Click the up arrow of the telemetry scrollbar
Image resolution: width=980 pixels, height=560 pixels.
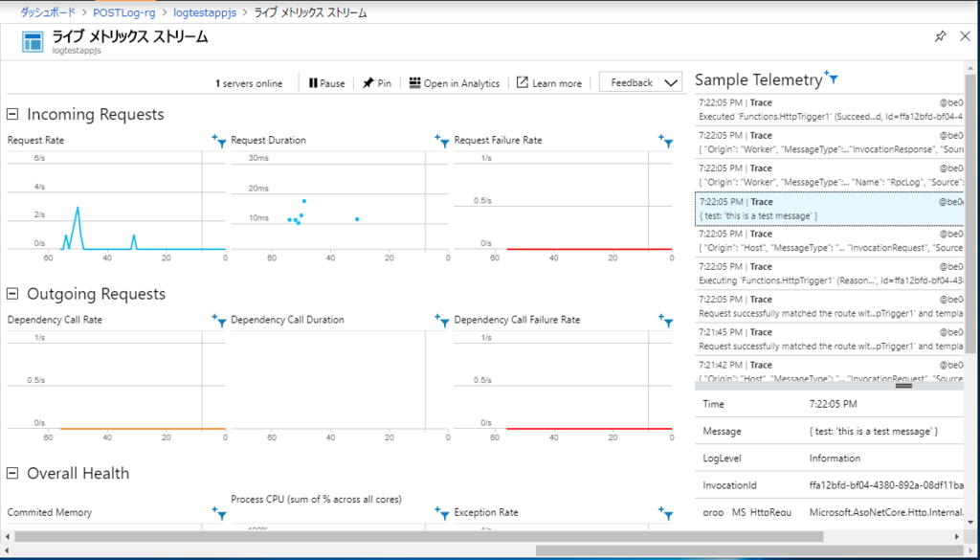[970, 68]
